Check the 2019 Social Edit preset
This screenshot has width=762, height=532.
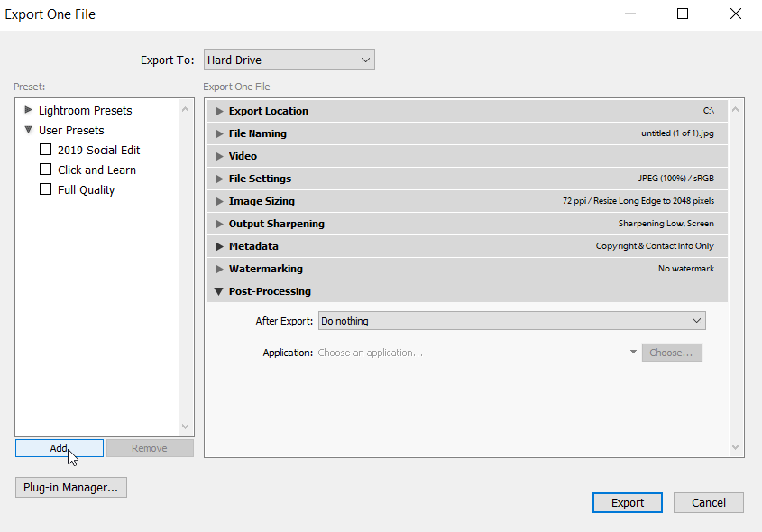(45, 150)
